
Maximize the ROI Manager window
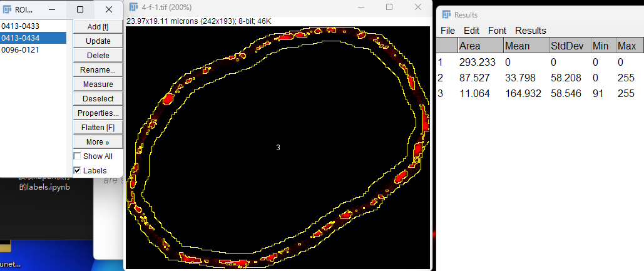pos(80,9)
